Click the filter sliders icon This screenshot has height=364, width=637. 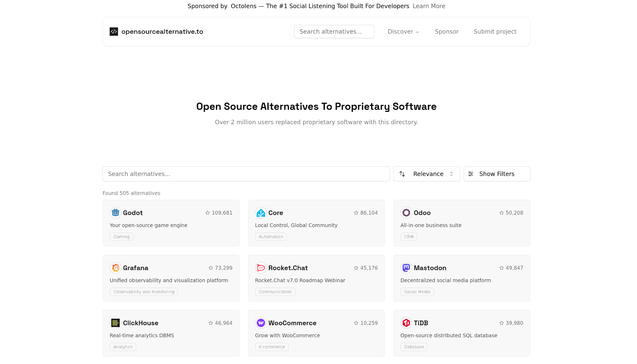pyautogui.click(x=471, y=174)
